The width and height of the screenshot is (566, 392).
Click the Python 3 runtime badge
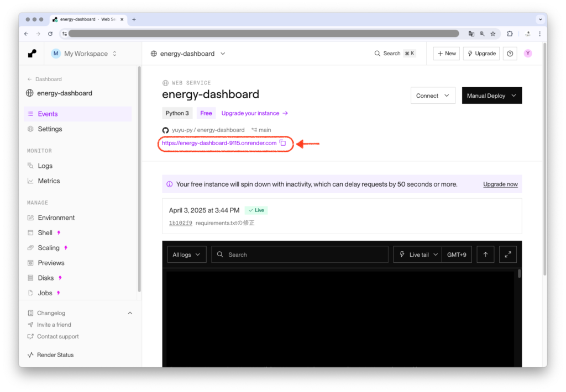click(177, 113)
